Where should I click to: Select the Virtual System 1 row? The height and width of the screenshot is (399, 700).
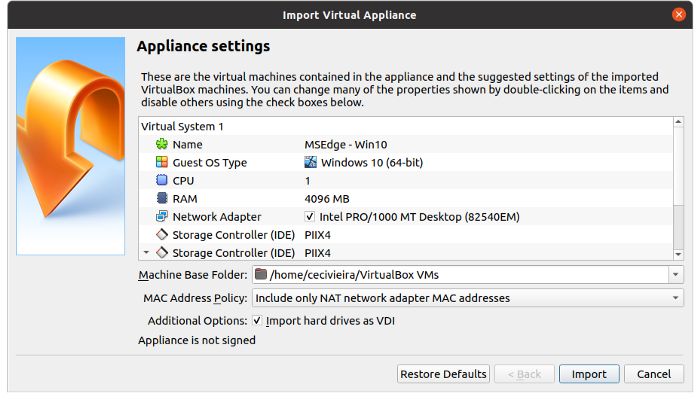tap(405, 126)
